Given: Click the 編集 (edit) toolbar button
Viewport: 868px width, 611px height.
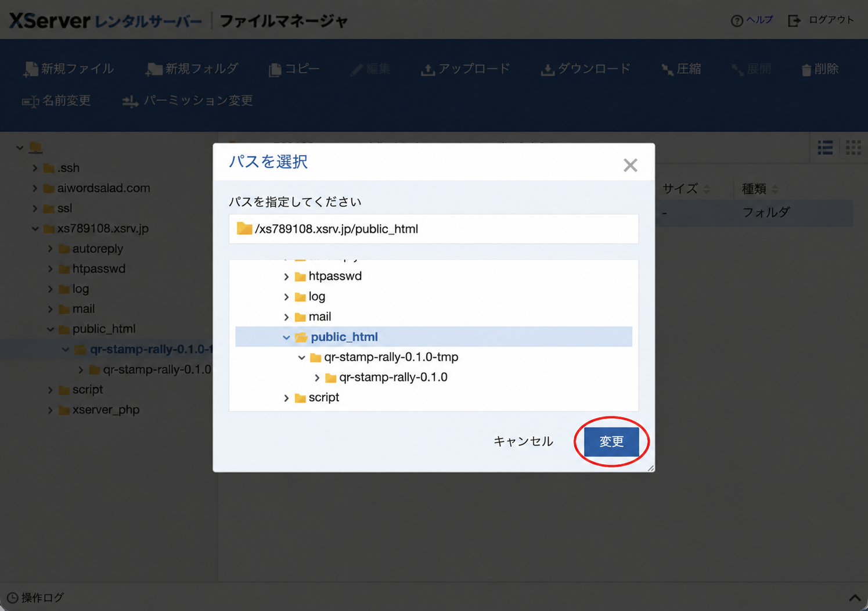Looking at the screenshot, I should 370,69.
